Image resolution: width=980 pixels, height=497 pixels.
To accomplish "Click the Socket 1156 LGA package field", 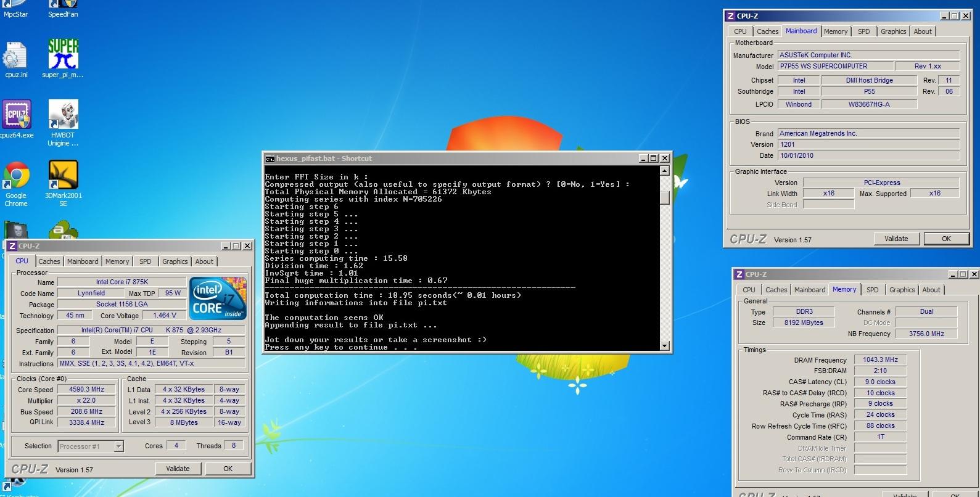I will [122, 305].
